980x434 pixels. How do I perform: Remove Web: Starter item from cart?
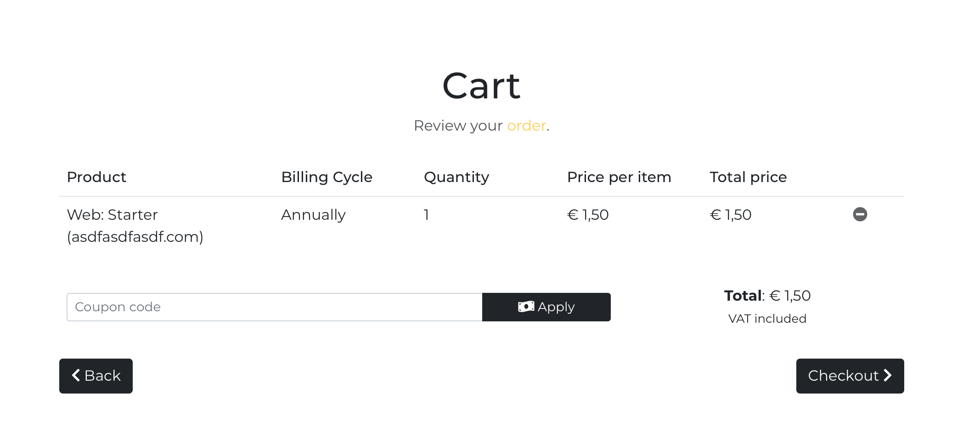(x=860, y=214)
